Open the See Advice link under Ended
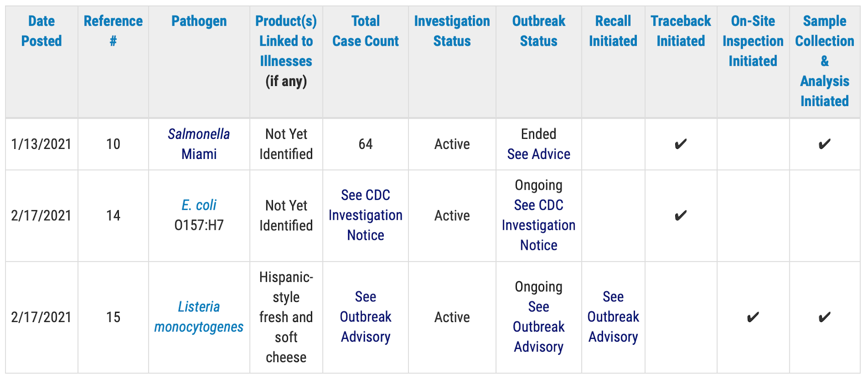Screen dimensions: 868x380 pyautogui.click(x=539, y=154)
